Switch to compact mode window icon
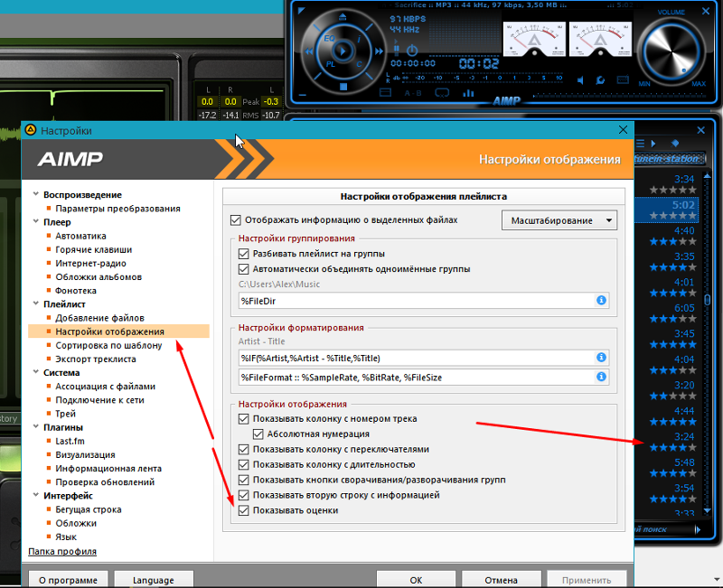Viewport: 723px width, 588px height. tap(385, 93)
